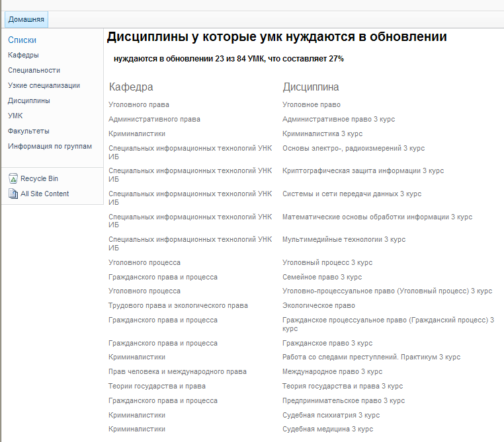This screenshot has height=442, width=504.
Task: Open the Узкие специализации list
Action: [x=44, y=85]
